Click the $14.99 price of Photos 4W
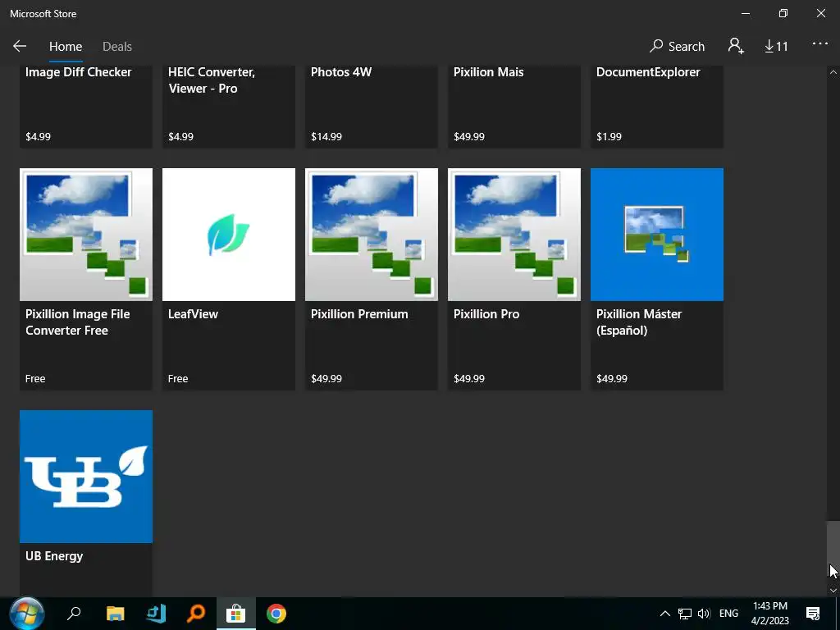Image resolution: width=840 pixels, height=630 pixels. pyautogui.click(x=326, y=137)
